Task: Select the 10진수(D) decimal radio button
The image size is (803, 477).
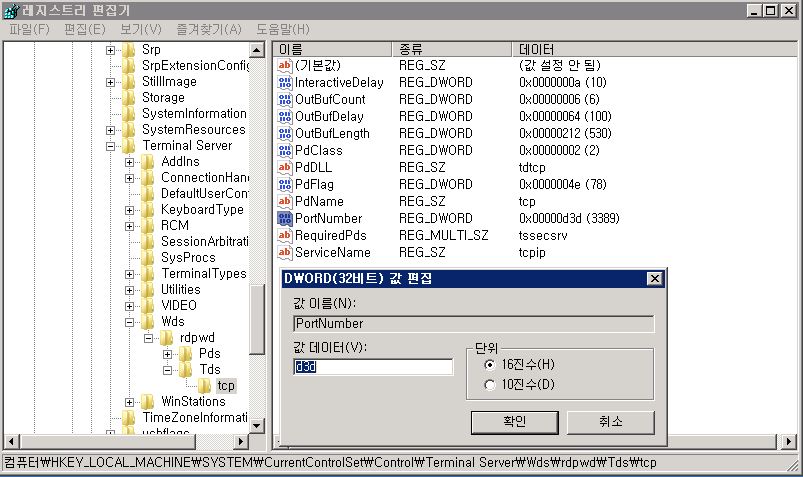Action: coord(489,385)
